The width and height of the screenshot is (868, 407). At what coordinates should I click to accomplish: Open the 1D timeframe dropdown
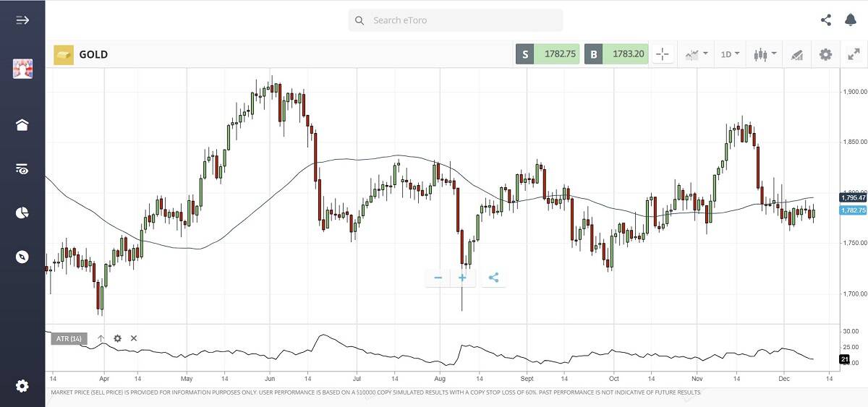pos(730,54)
